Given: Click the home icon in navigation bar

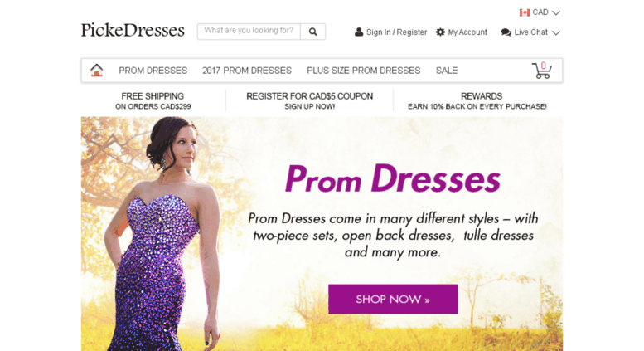Looking at the screenshot, I should pos(96,71).
